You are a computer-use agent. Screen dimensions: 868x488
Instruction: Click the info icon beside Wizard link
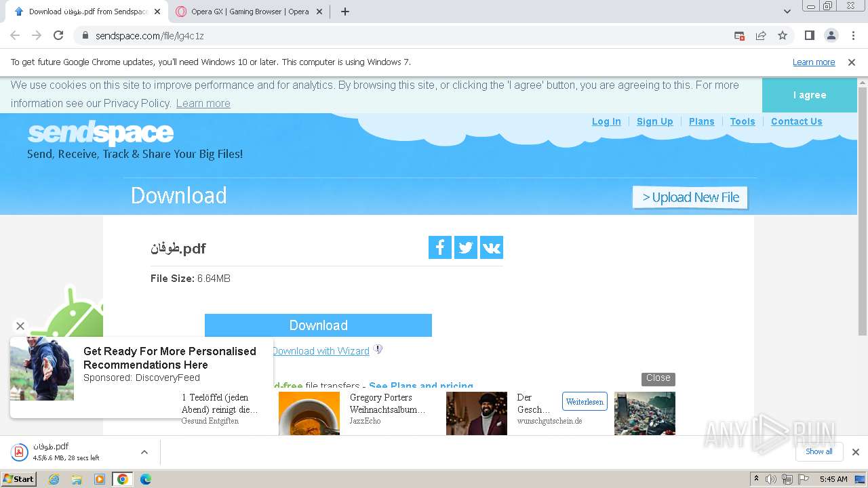(x=378, y=350)
